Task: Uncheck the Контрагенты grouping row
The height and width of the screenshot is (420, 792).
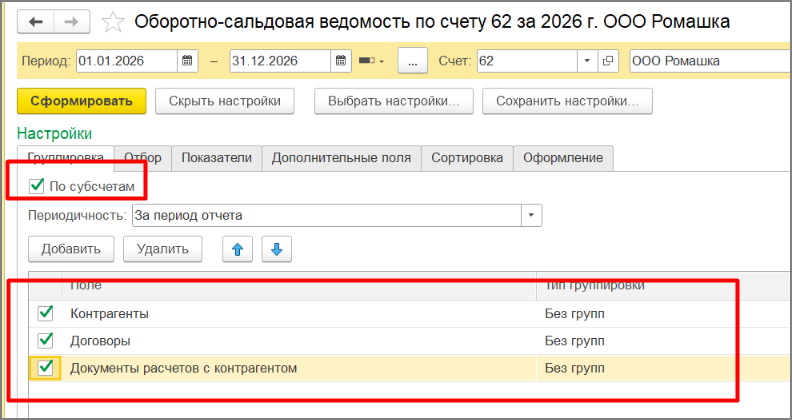Action: point(45,313)
